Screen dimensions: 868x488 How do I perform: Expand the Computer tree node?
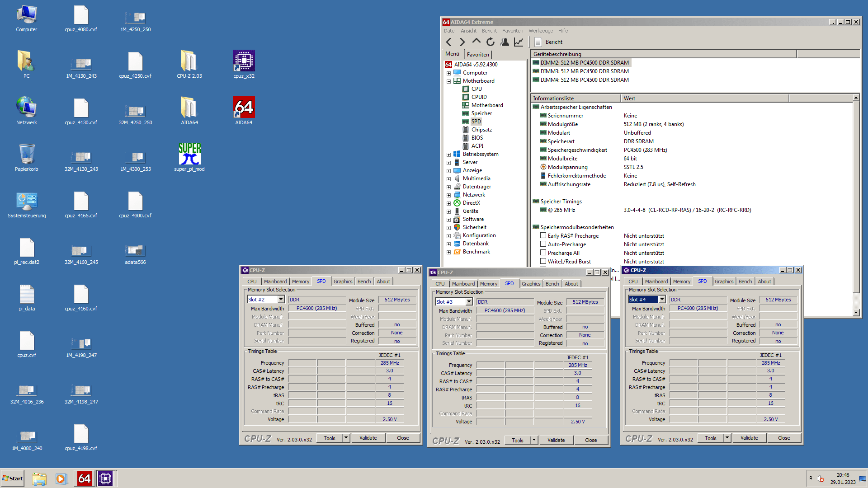click(x=448, y=73)
